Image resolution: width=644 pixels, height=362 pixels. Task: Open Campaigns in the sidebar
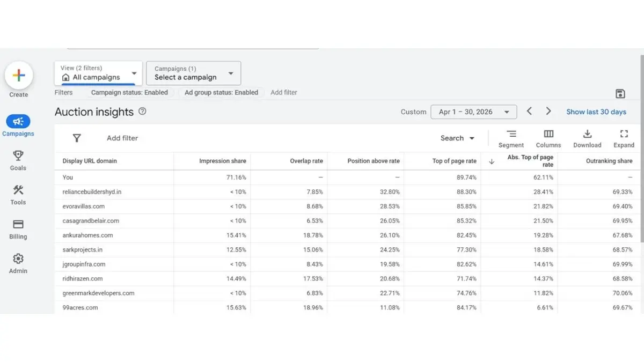coord(18,126)
